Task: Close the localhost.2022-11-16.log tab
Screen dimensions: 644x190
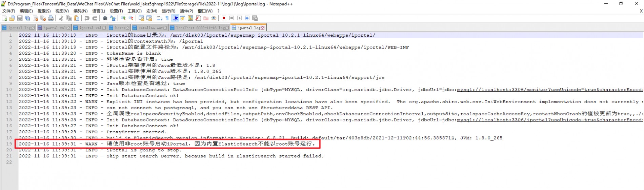Action: 227,28
